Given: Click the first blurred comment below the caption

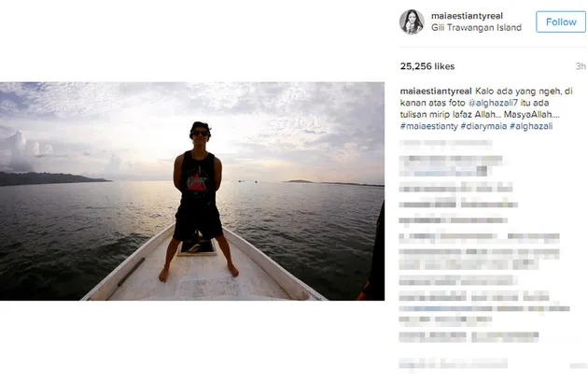Looking at the screenshot, I should [446, 143].
